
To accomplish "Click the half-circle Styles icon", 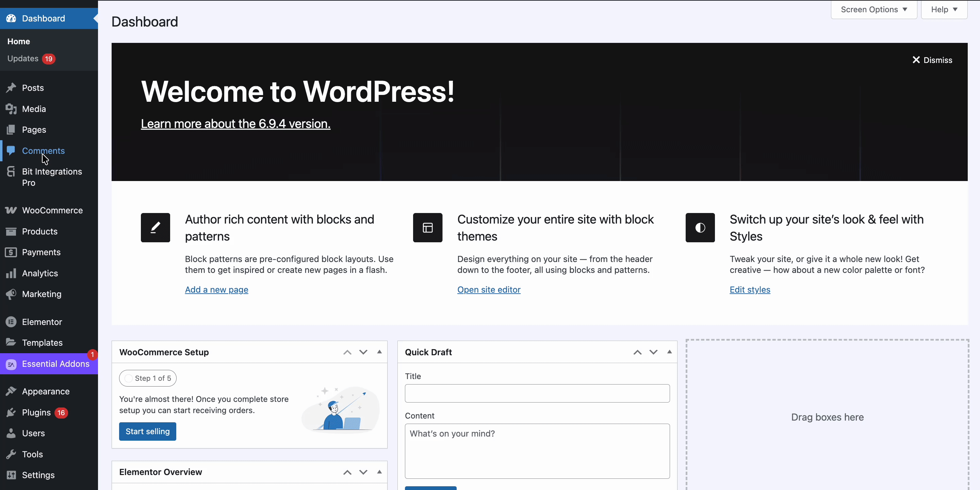I will [700, 228].
